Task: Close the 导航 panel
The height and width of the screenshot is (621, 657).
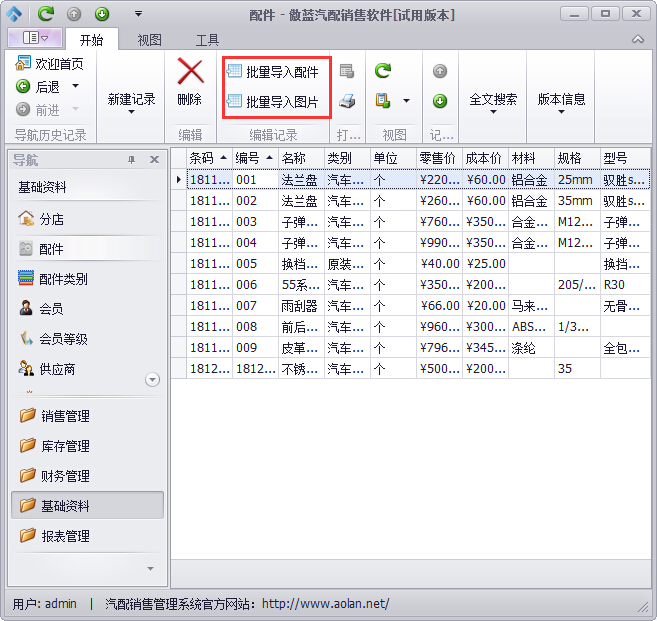Action: [154, 160]
